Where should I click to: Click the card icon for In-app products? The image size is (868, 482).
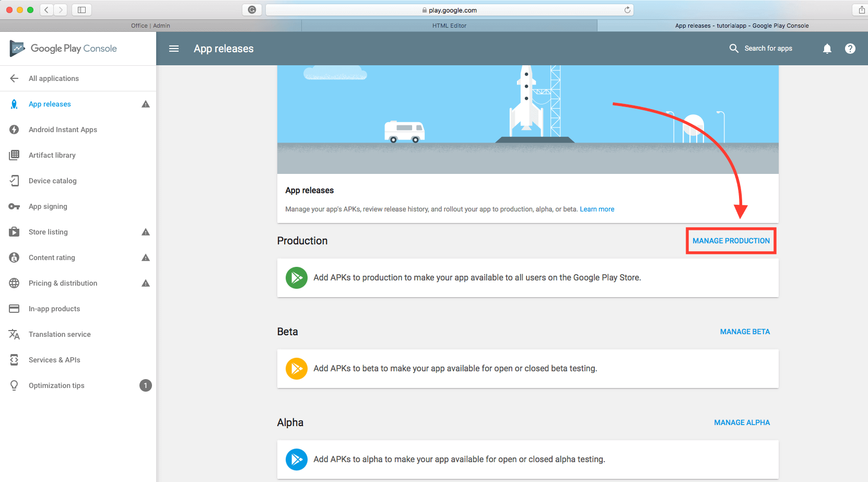pos(14,309)
